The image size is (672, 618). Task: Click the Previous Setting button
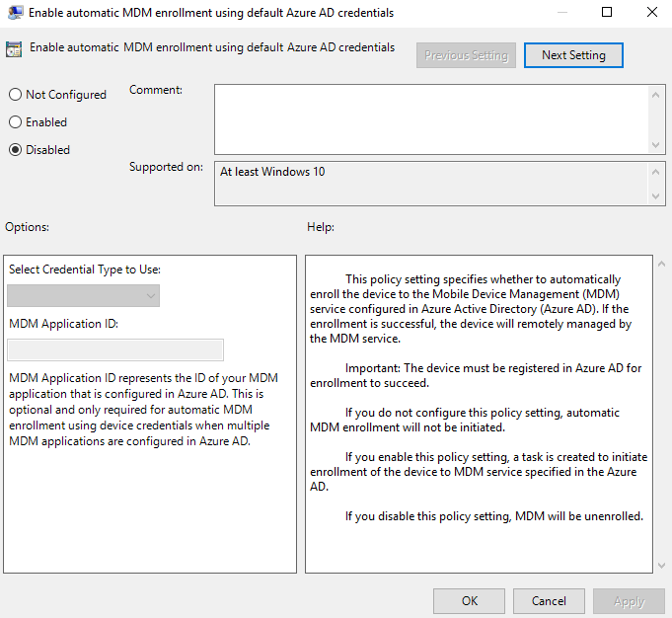(x=466, y=55)
